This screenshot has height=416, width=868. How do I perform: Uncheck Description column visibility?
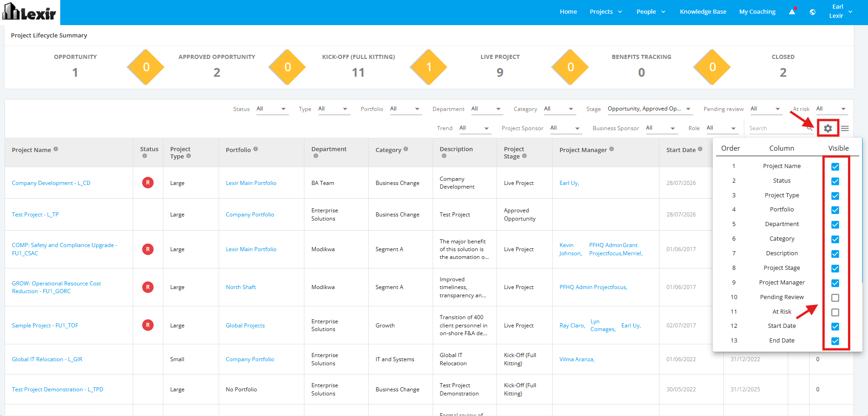[x=835, y=254]
